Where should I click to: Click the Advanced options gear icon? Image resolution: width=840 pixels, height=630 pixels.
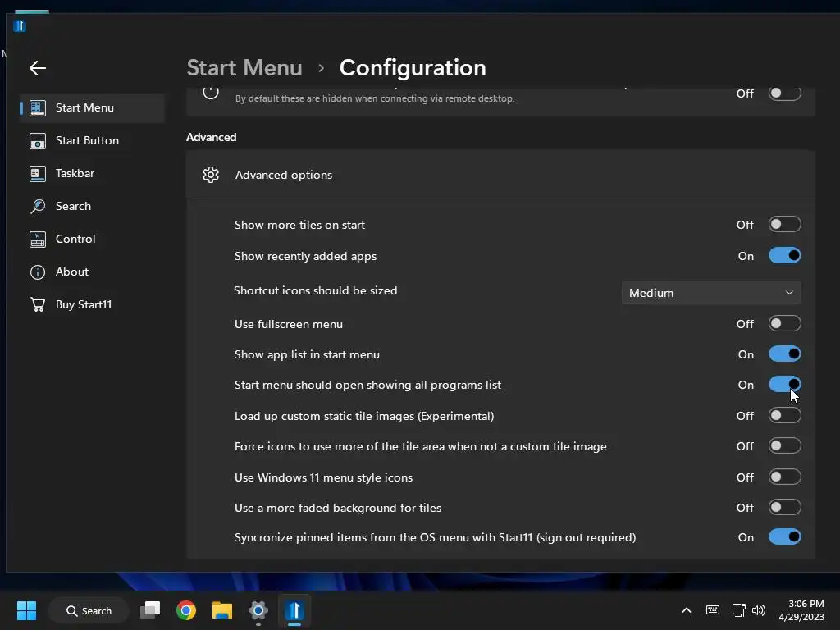211,175
